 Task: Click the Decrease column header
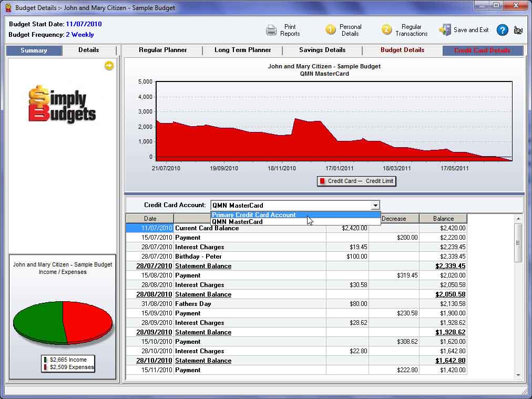coord(394,219)
